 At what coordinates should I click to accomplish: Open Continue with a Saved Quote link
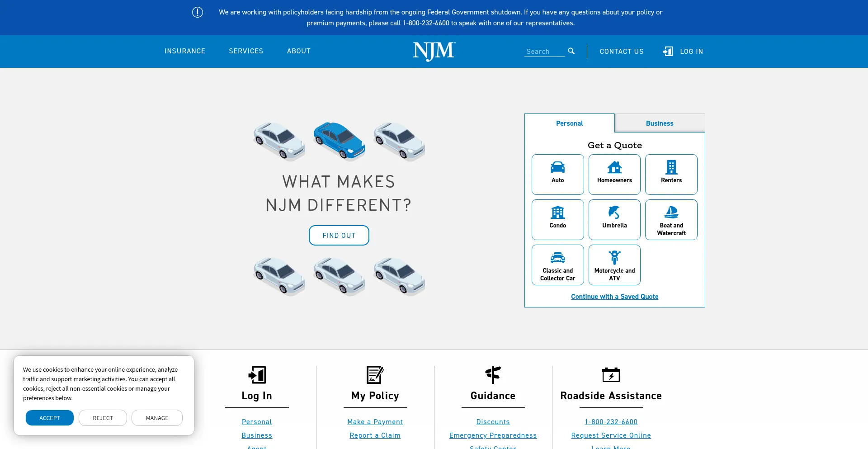pos(615,297)
